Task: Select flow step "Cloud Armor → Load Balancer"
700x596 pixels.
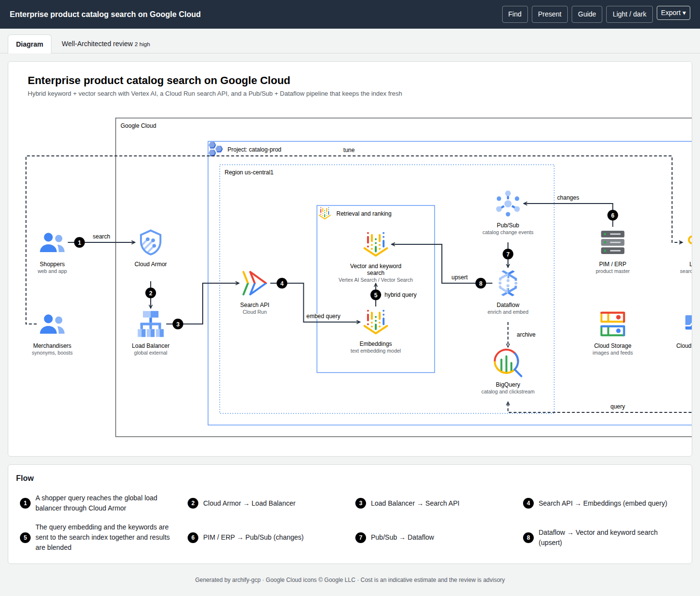Action: 242,503
